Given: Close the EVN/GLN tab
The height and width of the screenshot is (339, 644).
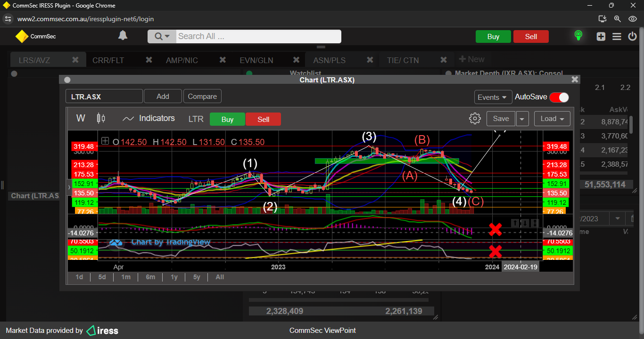Looking at the screenshot, I should click(x=296, y=60).
